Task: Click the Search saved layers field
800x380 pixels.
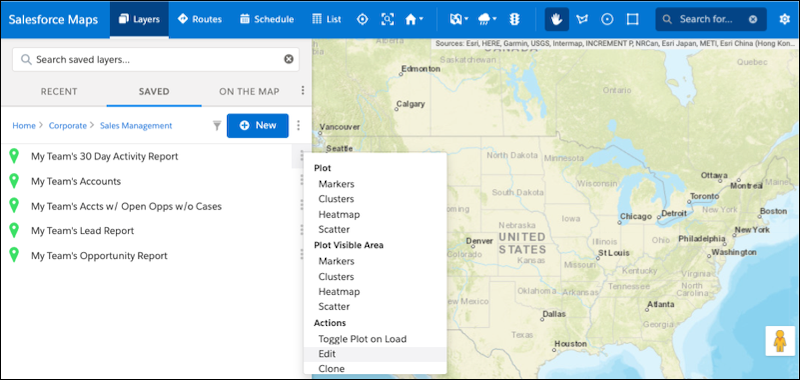Action: (x=156, y=60)
